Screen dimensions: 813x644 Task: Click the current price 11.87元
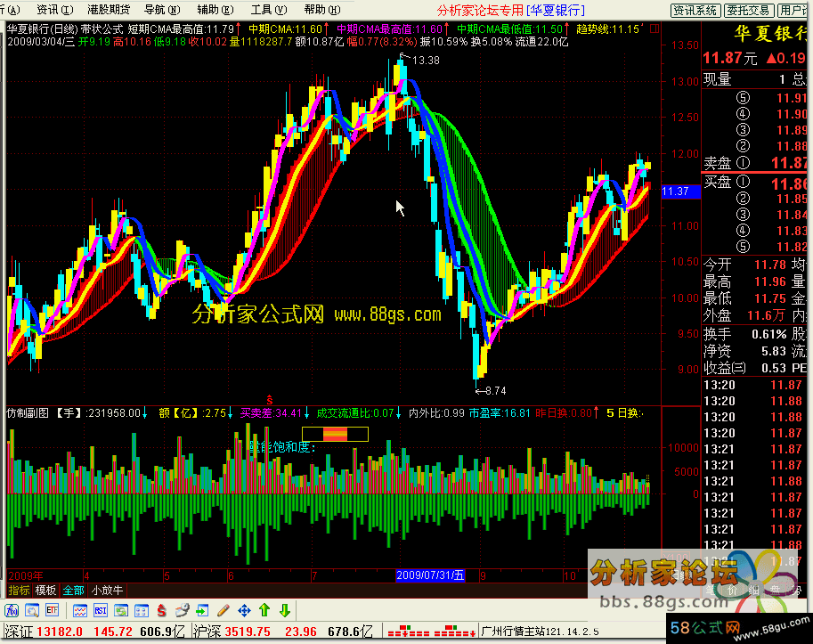(730, 58)
